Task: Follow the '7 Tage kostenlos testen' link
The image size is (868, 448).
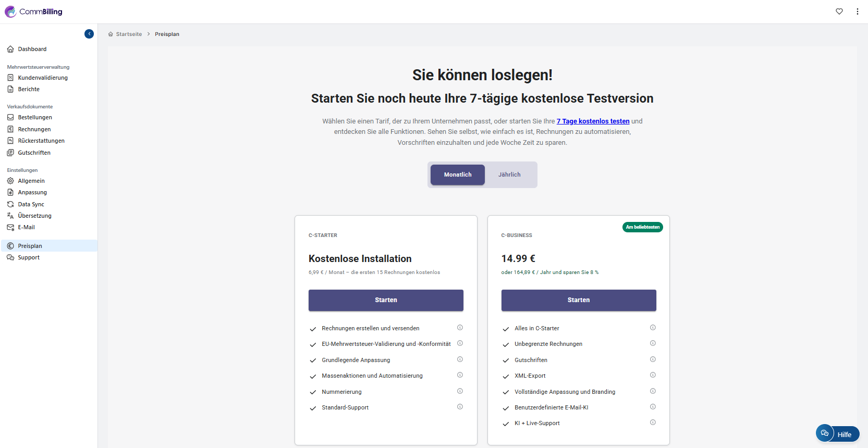Action: point(593,121)
